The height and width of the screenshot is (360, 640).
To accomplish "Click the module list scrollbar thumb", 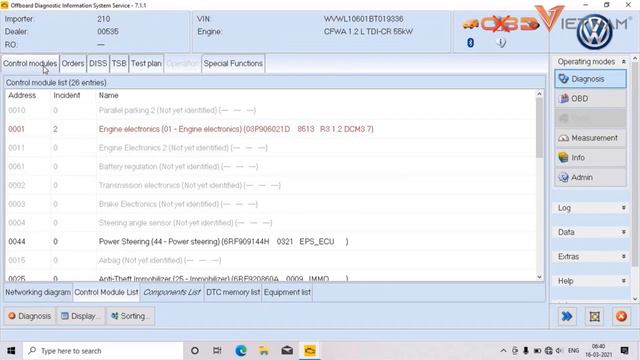I will (x=539, y=127).
